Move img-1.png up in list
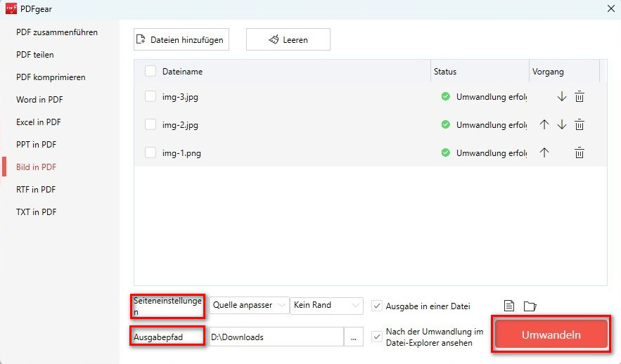This screenshot has width=621, height=364. tap(544, 152)
